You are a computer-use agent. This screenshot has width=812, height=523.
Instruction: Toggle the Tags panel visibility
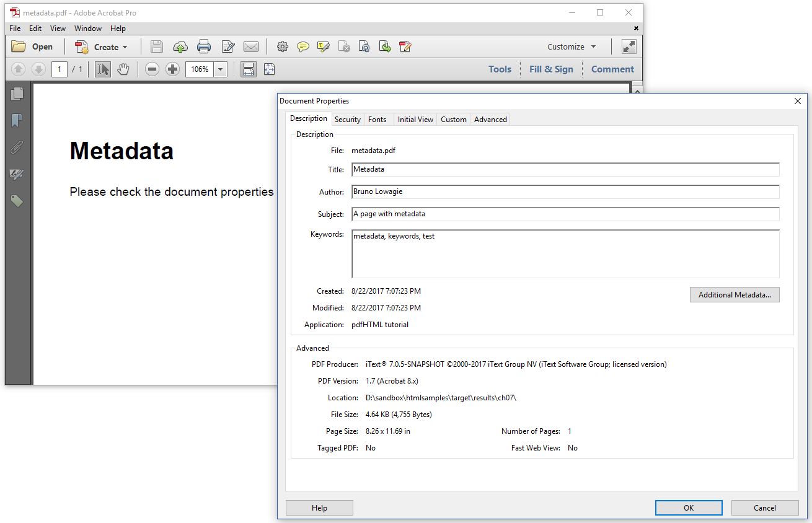(17, 201)
